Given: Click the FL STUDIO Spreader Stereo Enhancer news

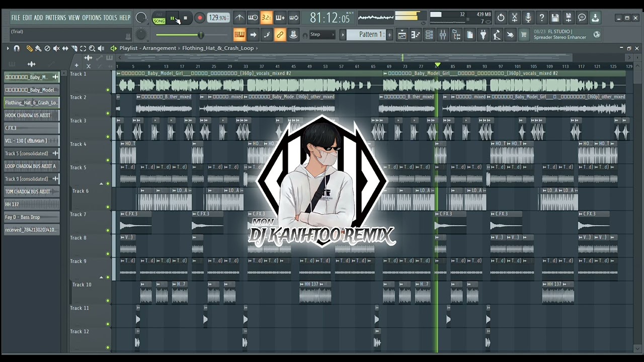Looking at the screenshot, I should tap(567, 35).
